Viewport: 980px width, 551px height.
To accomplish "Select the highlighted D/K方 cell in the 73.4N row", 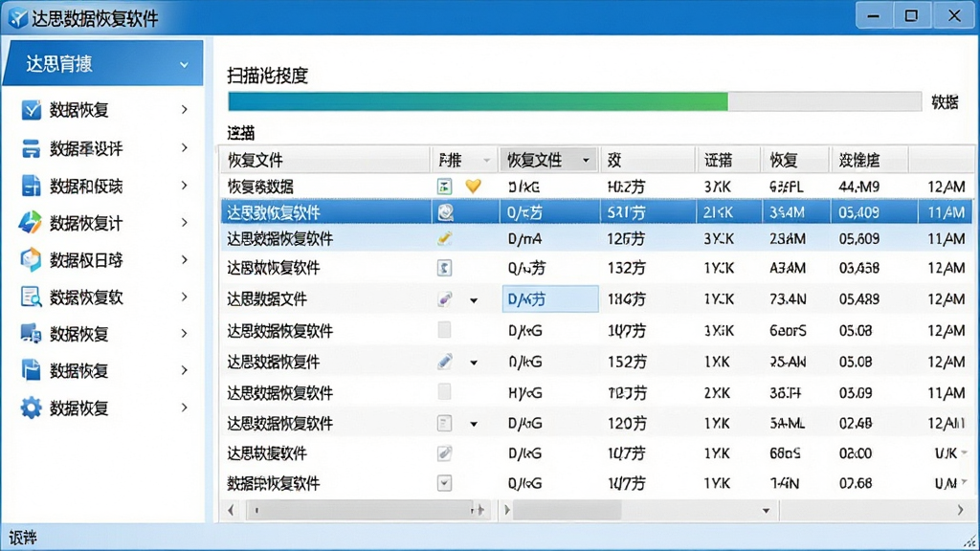I will (550, 299).
